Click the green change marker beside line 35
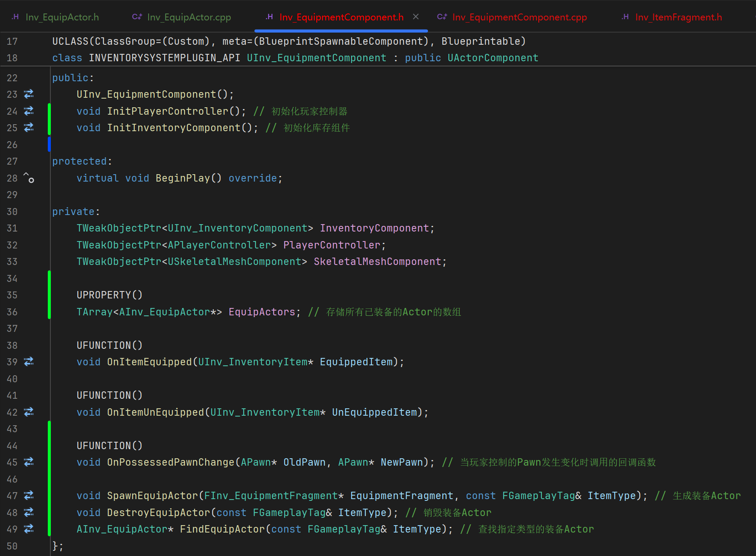The image size is (756, 556). click(49, 295)
